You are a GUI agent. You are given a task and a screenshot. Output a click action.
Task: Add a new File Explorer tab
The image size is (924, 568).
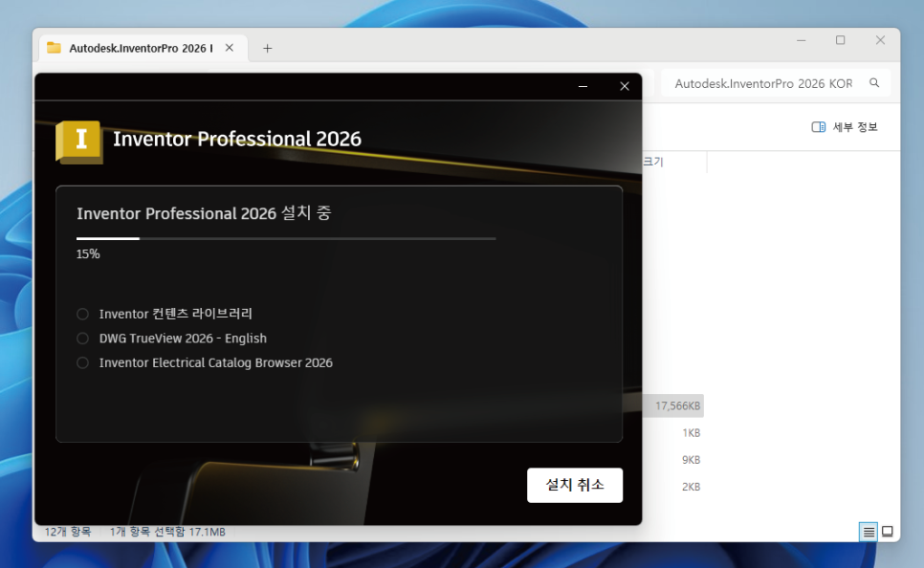click(268, 49)
